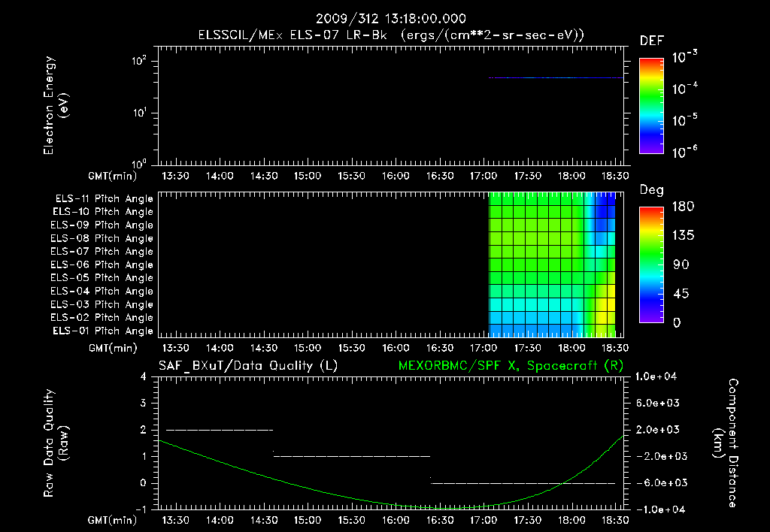Image resolution: width=770 pixels, height=532 pixels.
Task: Click the 10^1 tick on energy axis
Action: tap(139, 113)
